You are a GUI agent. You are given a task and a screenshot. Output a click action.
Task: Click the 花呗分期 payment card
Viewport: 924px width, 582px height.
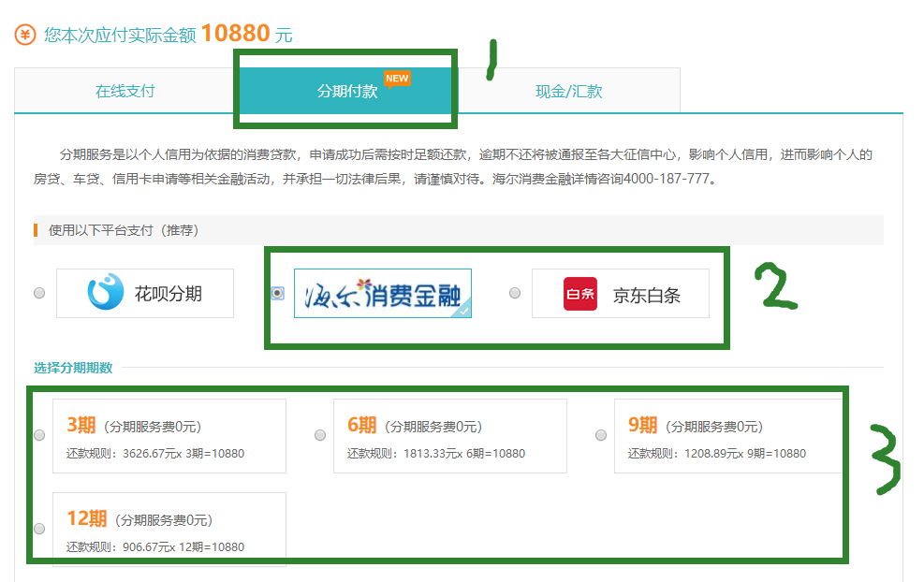coord(145,294)
